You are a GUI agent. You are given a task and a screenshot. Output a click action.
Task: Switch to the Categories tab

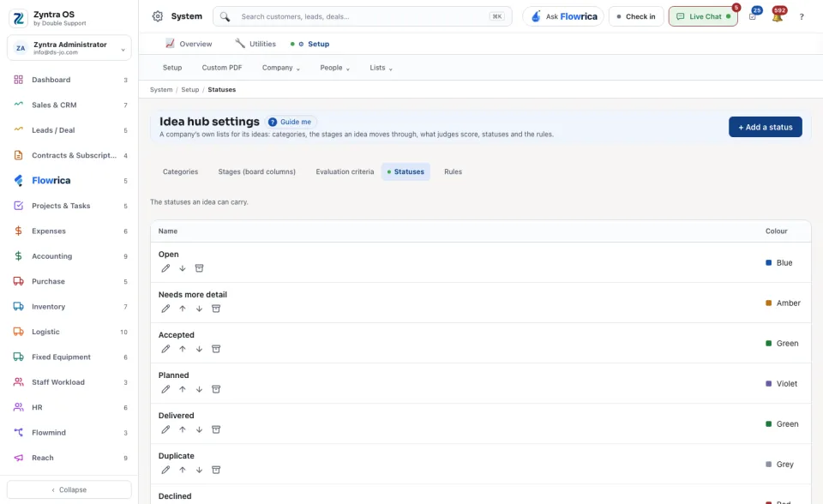181,171
